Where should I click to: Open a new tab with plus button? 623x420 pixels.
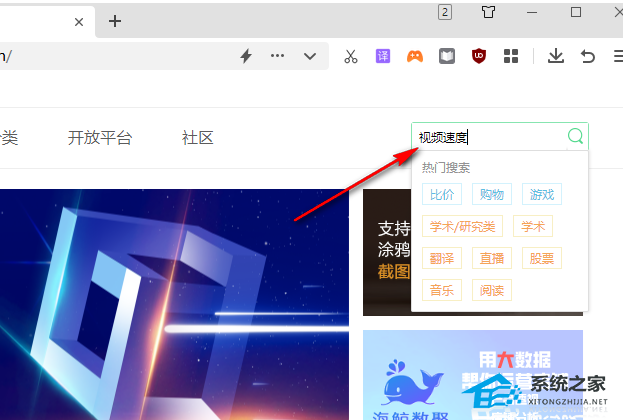[x=115, y=21]
